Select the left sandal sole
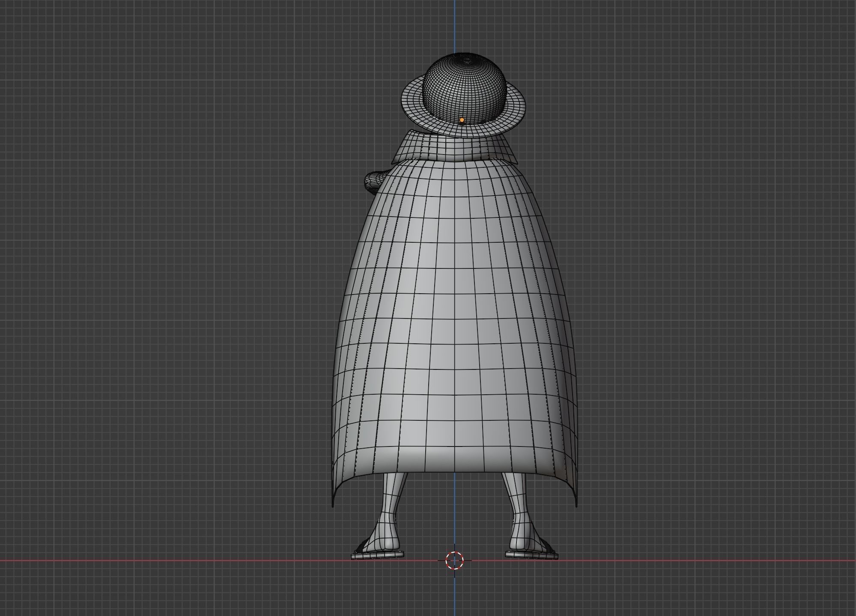The height and width of the screenshot is (616, 856). pyautogui.click(x=377, y=556)
